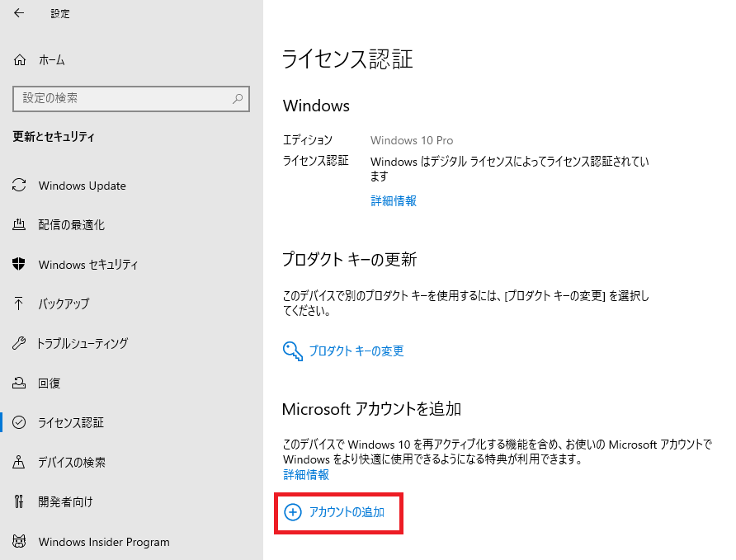736x560 pixels.
Task: Click the デバイスの検索 locator icon
Action: coord(19,462)
